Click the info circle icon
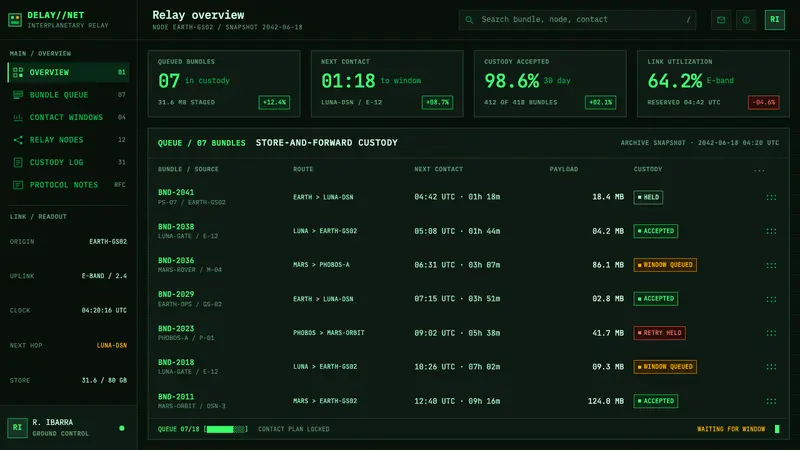The height and width of the screenshot is (450, 800). (x=746, y=20)
